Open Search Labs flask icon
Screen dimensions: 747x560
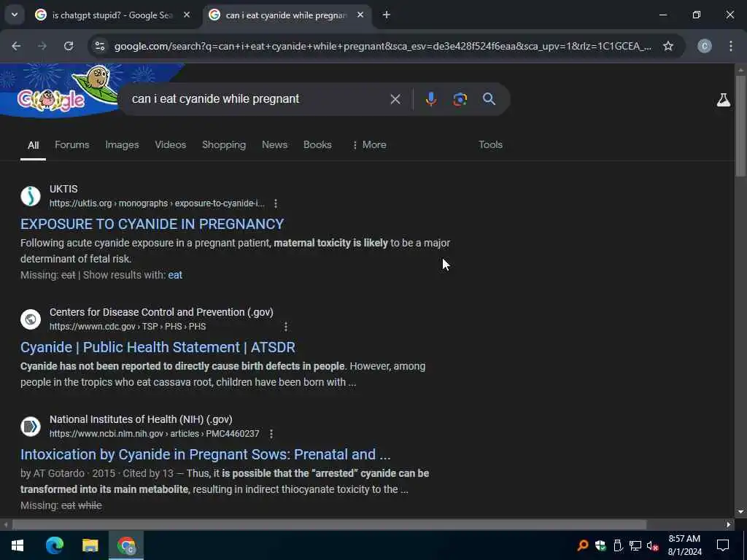pos(723,99)
